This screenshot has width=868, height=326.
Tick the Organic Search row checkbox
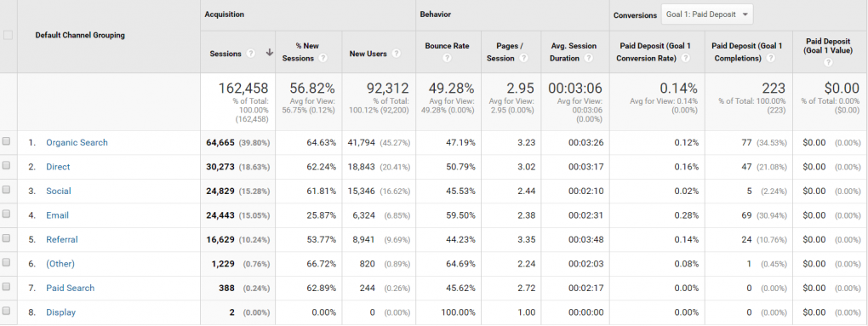(7, 141)
